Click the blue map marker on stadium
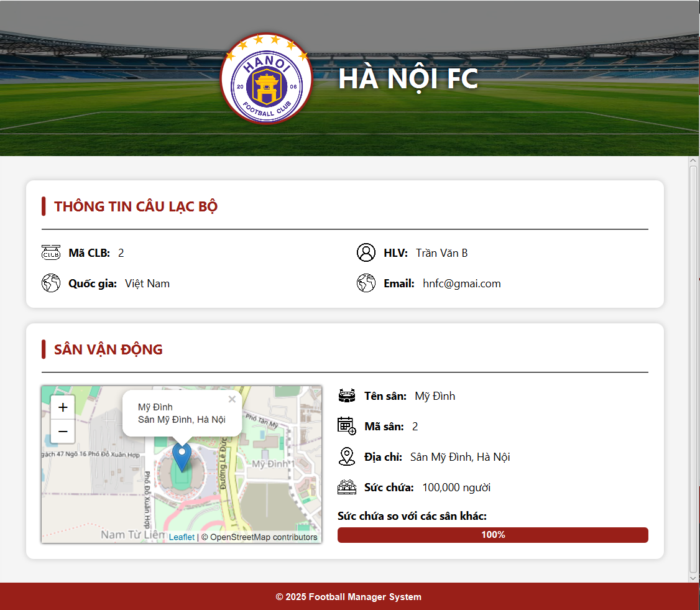Screen dimensions: 700x610 (x=182, y=458)
